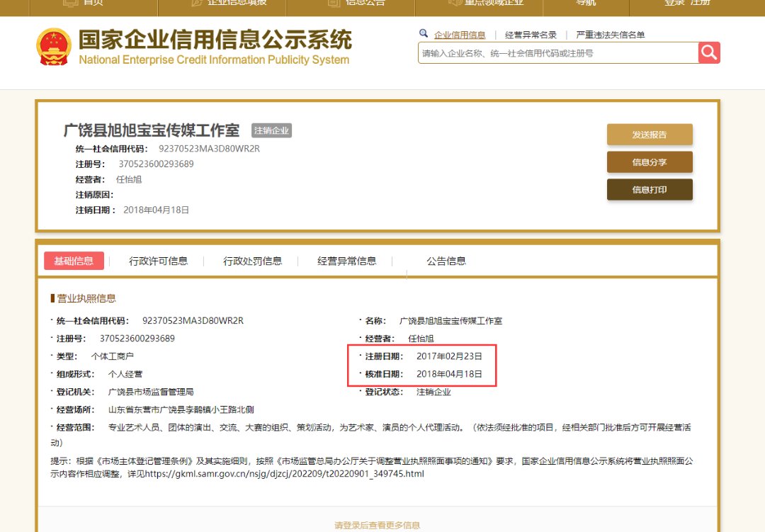Click the 注销企业 status badge
The image size is (765, 532).
coord(271,130)
